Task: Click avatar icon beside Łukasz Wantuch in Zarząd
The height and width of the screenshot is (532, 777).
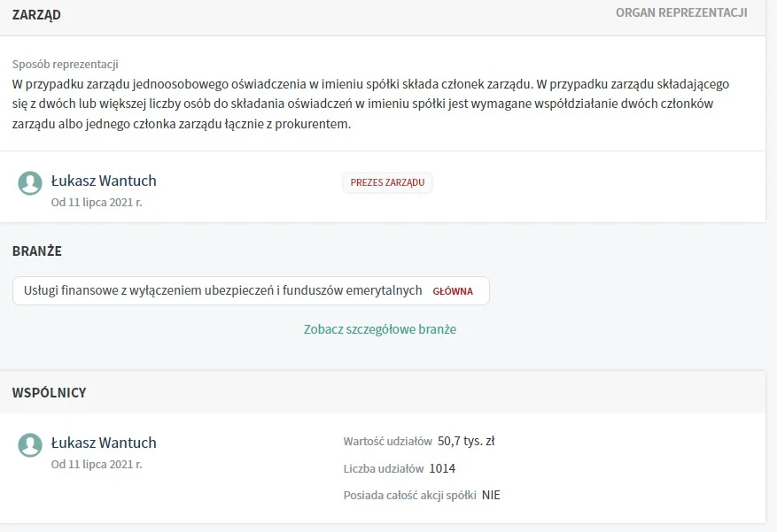Action: tap(30, 183)
